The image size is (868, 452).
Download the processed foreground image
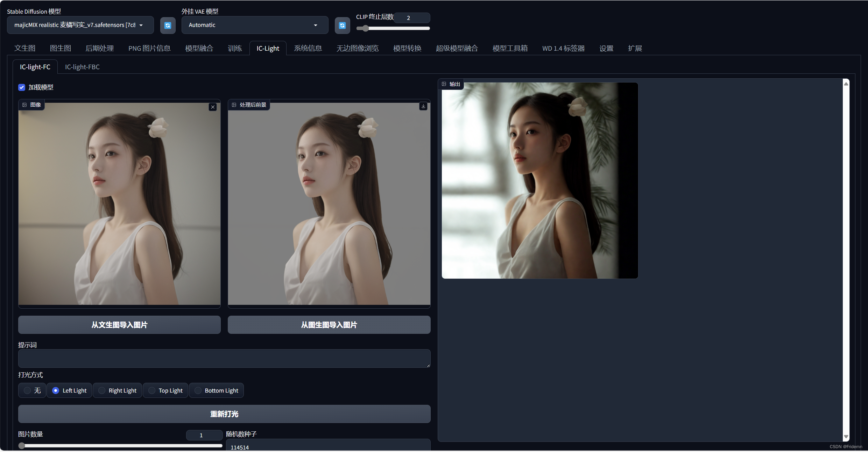pos(423,106)
